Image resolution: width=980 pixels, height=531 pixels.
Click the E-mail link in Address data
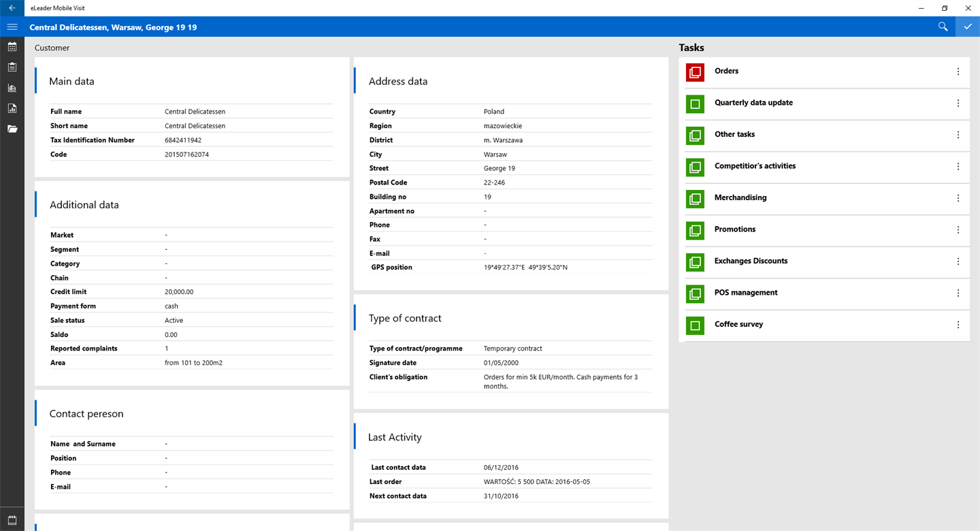[485, 253]
